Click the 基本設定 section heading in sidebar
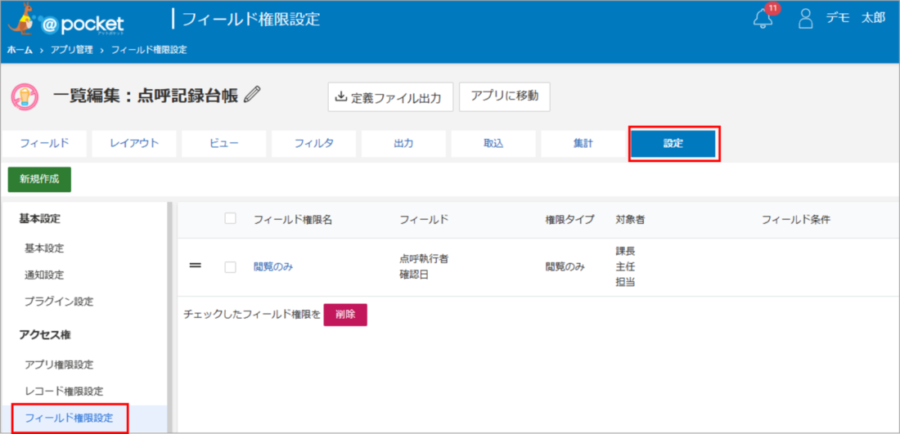Image resolution: width=900 pixels, height=434 pixels. click(x=40, y=218)
